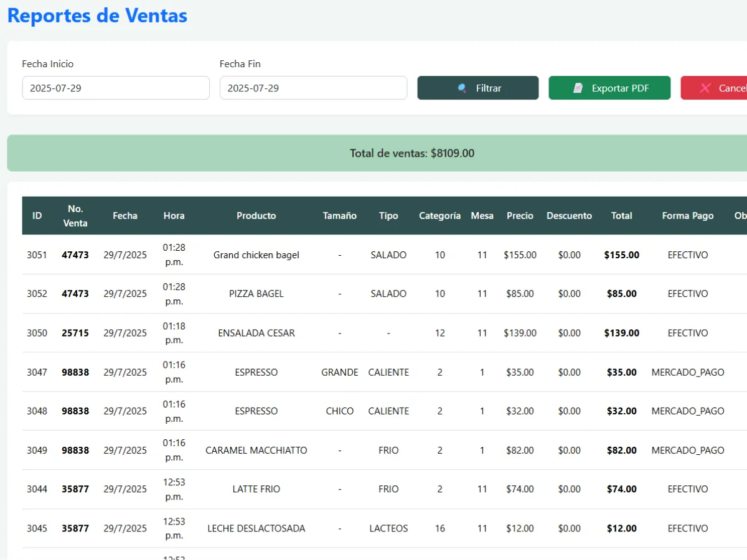Click the Categoría column header

(x=439, y=216)
